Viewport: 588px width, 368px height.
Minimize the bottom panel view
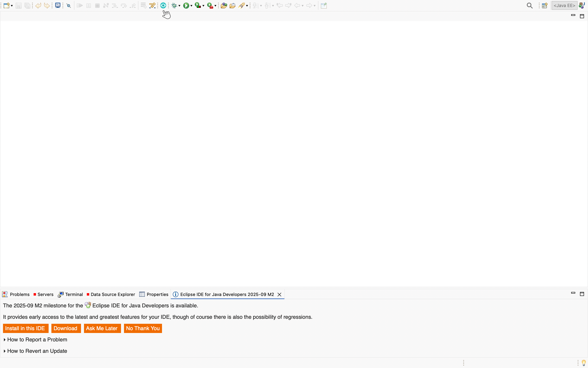(573, 293)
